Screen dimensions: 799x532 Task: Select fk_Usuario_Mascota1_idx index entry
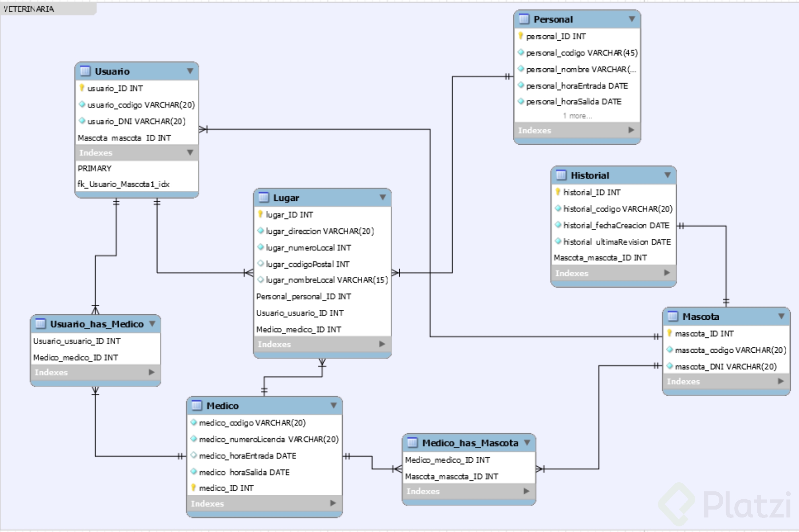tap(123, 184)
